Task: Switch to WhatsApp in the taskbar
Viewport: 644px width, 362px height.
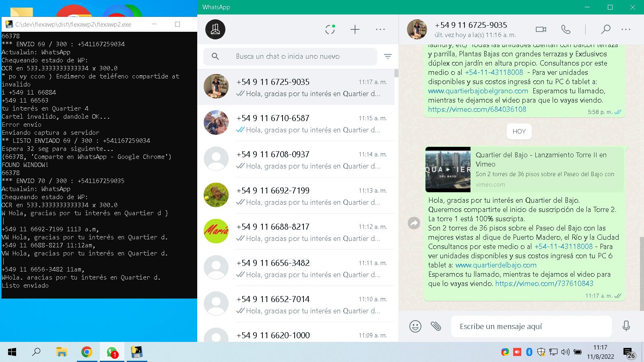Action: [x=112, y=352]
